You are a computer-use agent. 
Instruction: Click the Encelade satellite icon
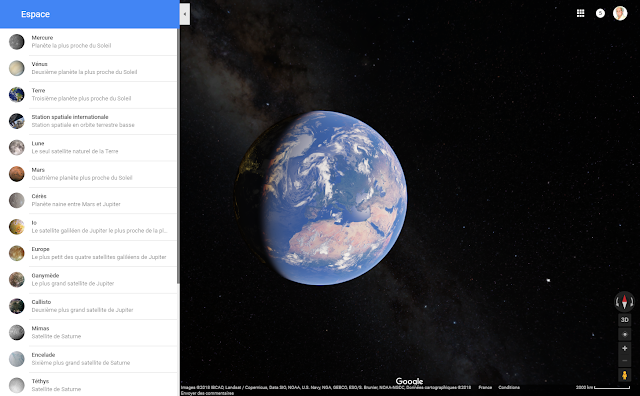[17, 359]
